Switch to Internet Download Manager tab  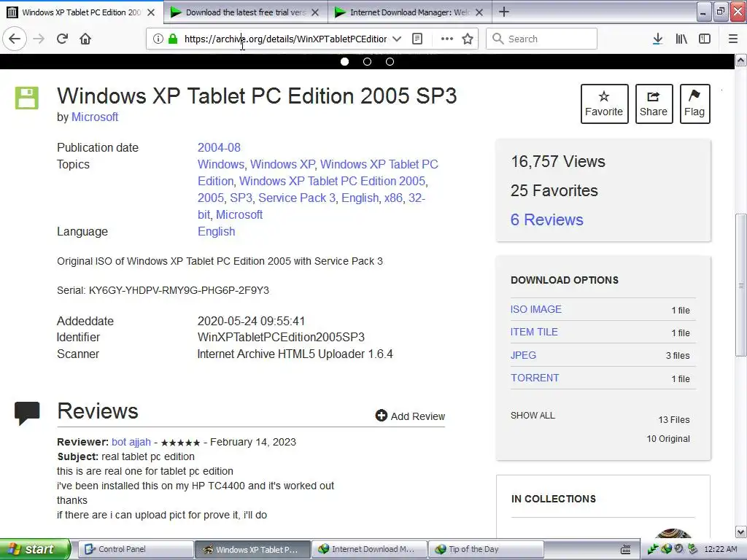(410, 12)
